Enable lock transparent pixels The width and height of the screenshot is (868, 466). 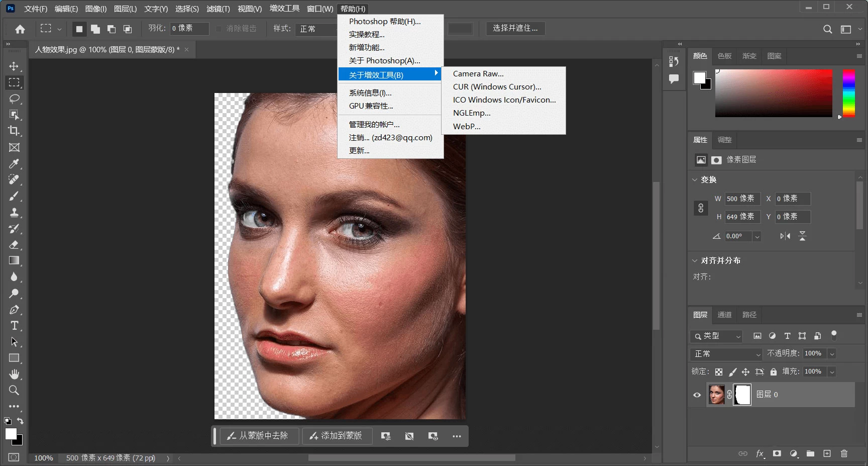718,372
